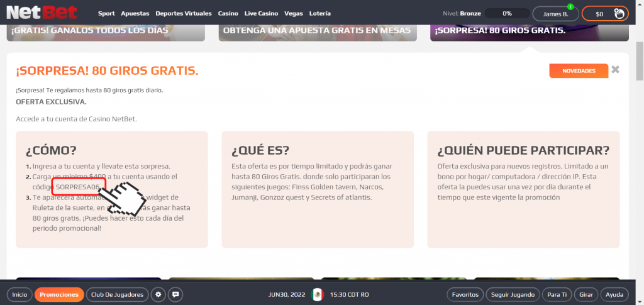The image size is (644, 305).
Task: Open the GANALOS TODOS LOS DÍAS promo banner
Action: pyautogui.click(x=106, y=31)
